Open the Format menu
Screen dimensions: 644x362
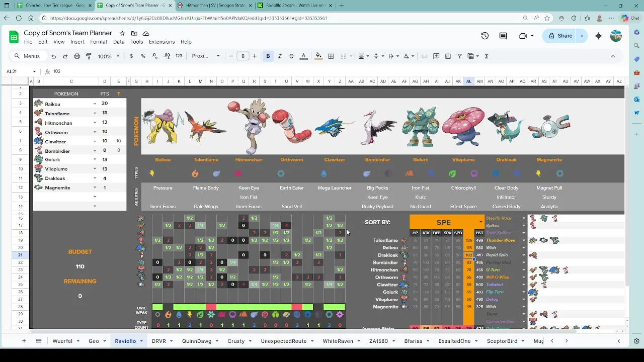tap(99, 42)
